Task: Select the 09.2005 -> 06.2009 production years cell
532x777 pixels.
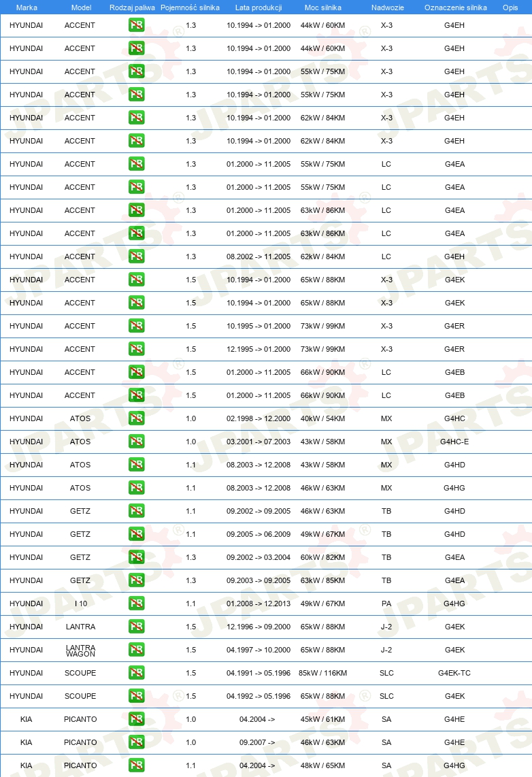Action: [x=259, y=534]
